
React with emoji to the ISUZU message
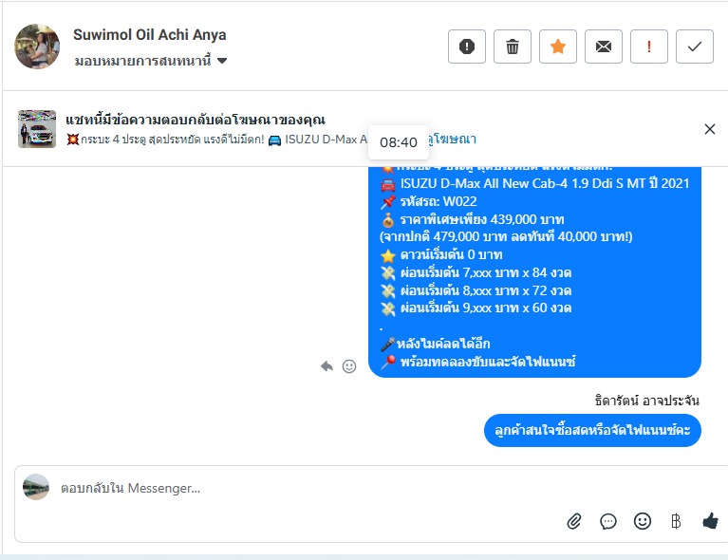point(349,366)
